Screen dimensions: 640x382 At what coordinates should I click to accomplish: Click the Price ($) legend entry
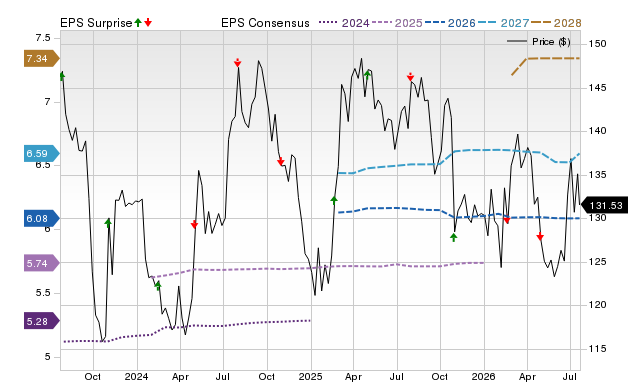[x=538, y=42]
